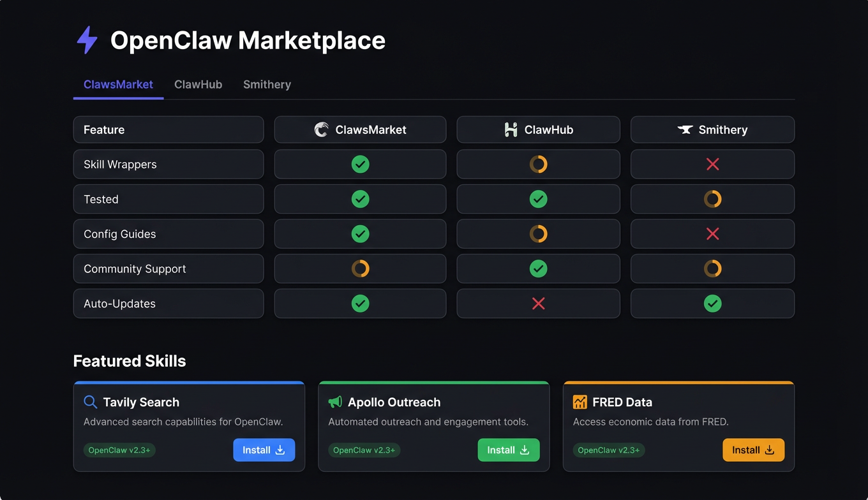
Task: Install the FRED Data skill
Action: point(753,450)
